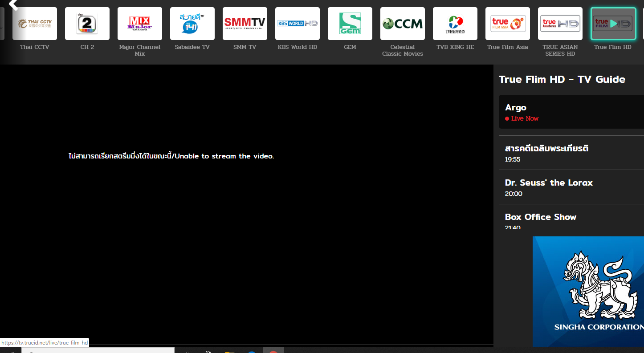Switch to the Sabaidee TV channel logo

[192, 24]
